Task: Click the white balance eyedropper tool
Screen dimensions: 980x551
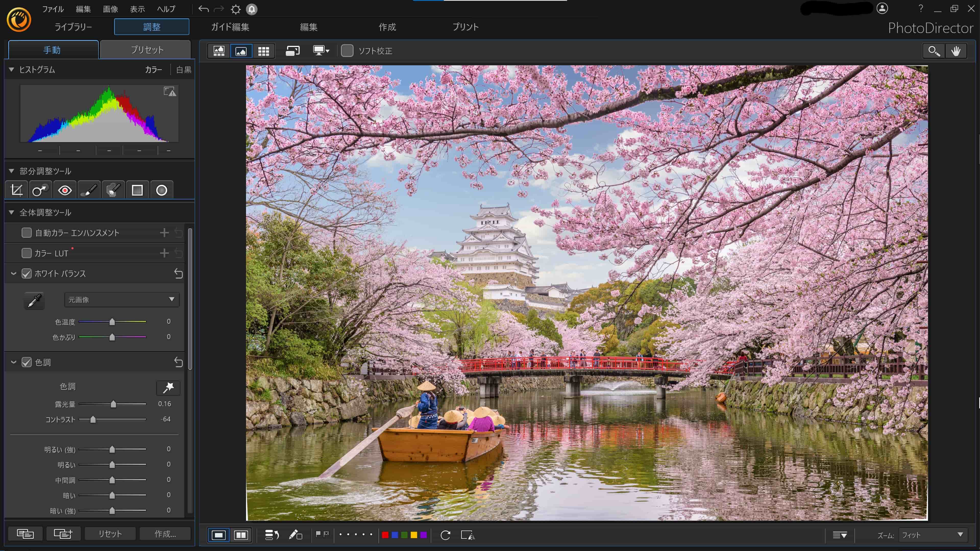Action: coord(34,301)
